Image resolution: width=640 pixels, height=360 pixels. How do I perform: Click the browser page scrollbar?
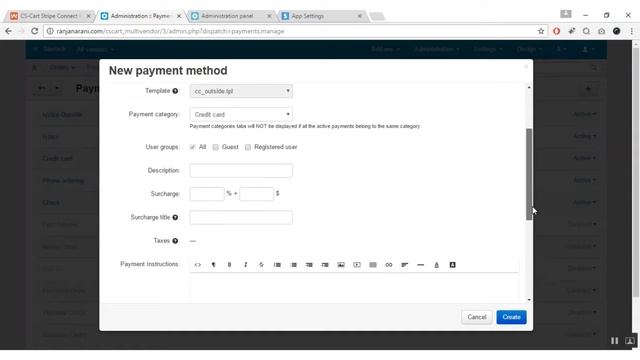tap(636, 171)
